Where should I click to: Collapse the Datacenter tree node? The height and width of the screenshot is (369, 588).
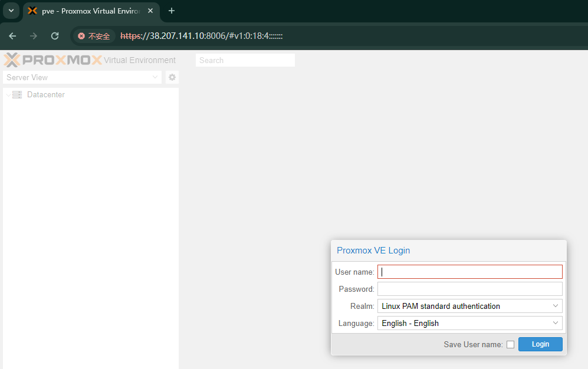click(8, 95)
